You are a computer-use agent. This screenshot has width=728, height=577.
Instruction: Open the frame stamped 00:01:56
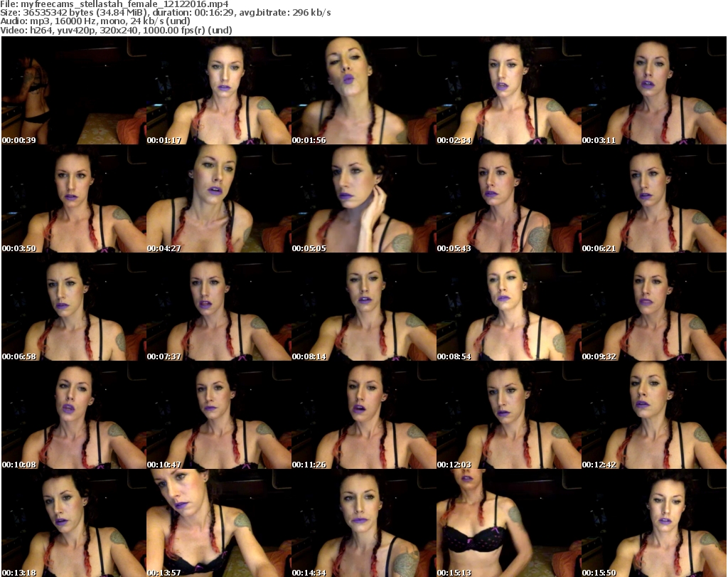click(363, 90)
